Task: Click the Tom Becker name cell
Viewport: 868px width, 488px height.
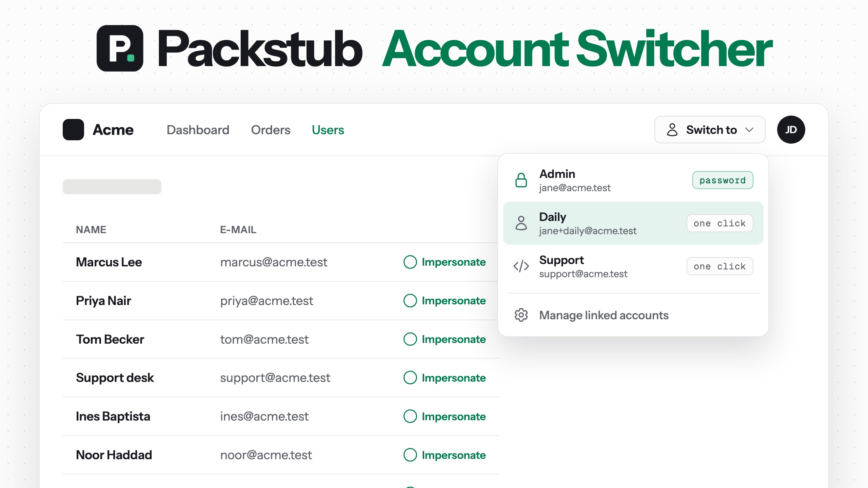Action: (110, 339)
